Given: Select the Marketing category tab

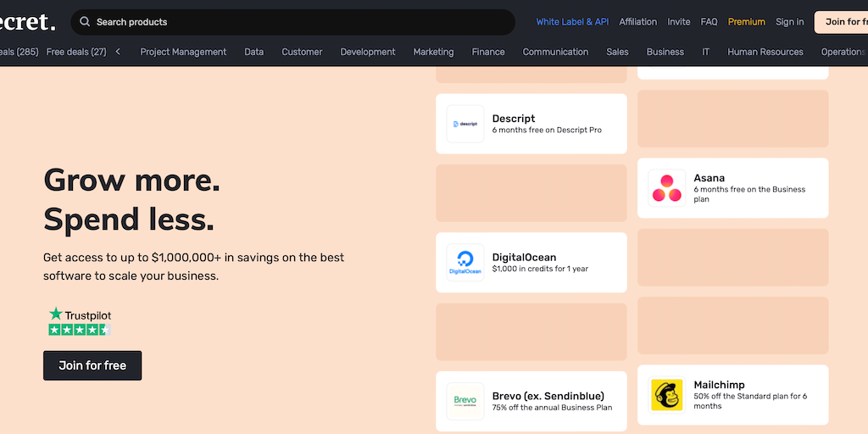Looking at the screenshot, I should click(x=433, y=52).
